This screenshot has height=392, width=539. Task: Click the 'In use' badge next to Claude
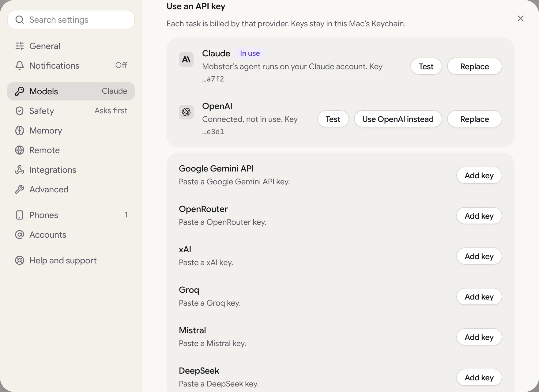pos(250,53)
